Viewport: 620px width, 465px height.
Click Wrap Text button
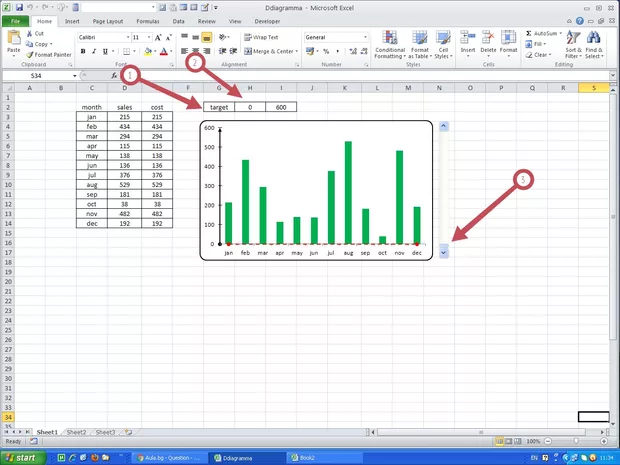(261, 37)
